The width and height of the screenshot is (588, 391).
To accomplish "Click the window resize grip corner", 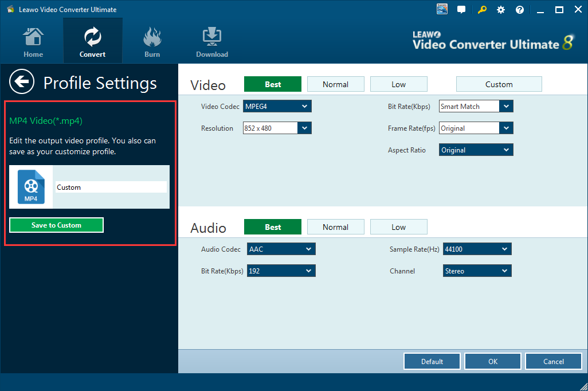I will coord(583,386).
